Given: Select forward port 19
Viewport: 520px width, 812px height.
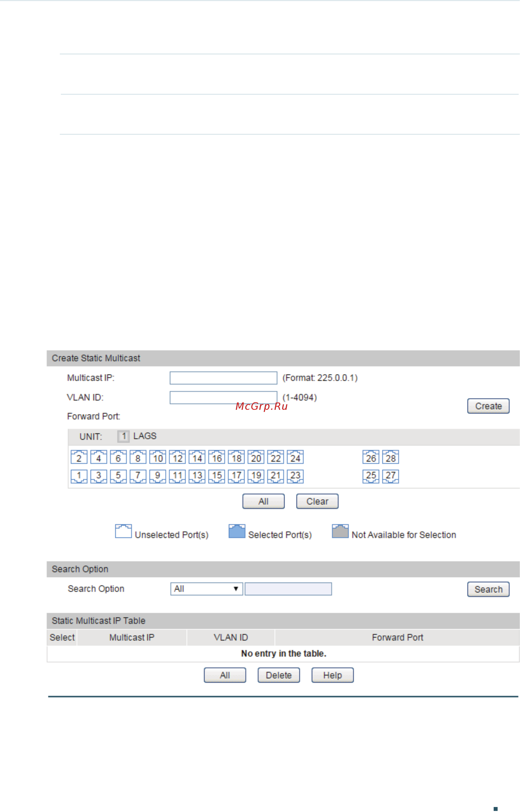Looking at the screenshot, I should point(256,476).
